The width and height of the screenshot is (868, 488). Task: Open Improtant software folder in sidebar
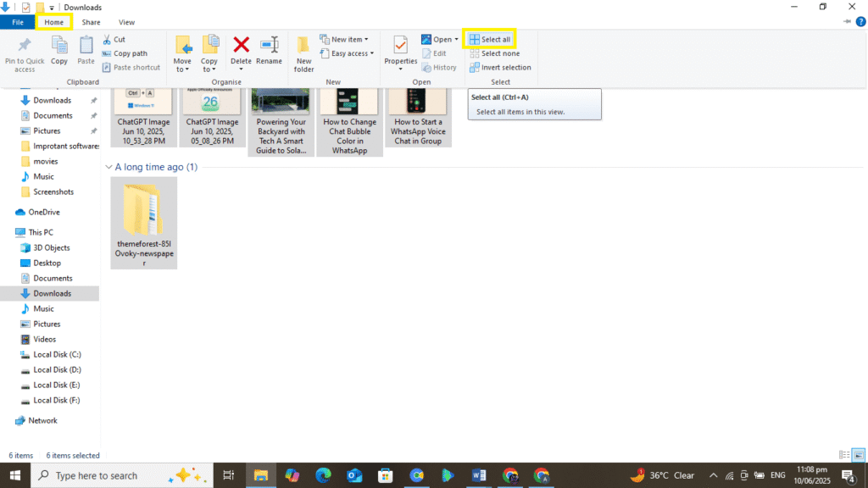pos(66,146)
